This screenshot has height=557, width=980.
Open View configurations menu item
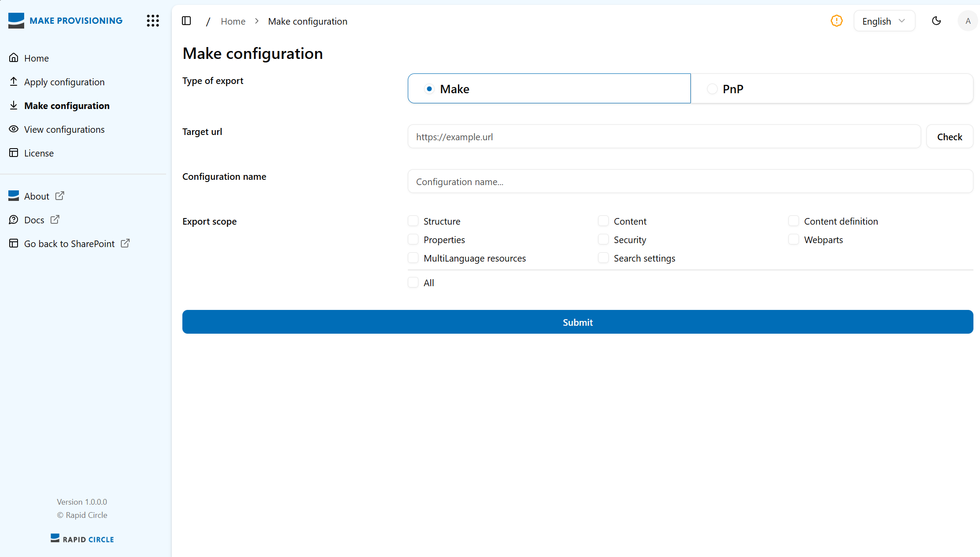64,129
